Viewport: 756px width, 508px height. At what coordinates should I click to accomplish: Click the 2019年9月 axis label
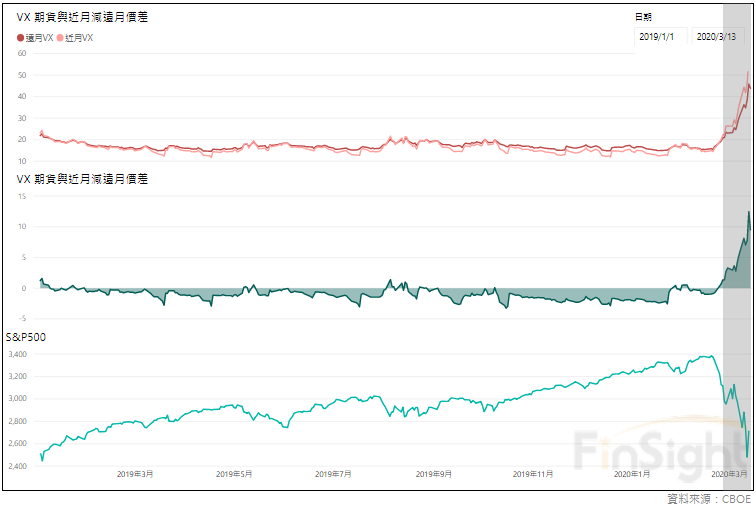click(x=432, y=473)
